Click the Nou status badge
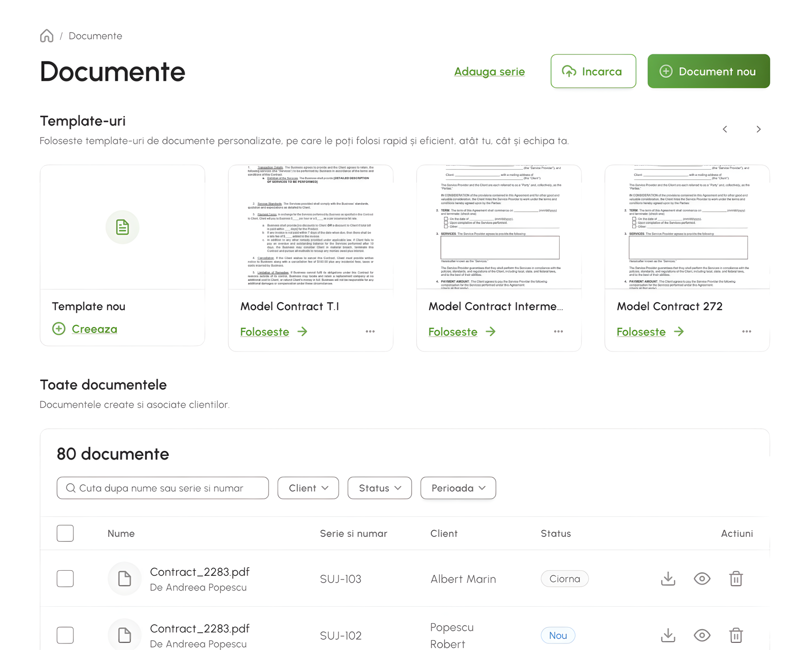812x650 pixels. pos(558,635)
